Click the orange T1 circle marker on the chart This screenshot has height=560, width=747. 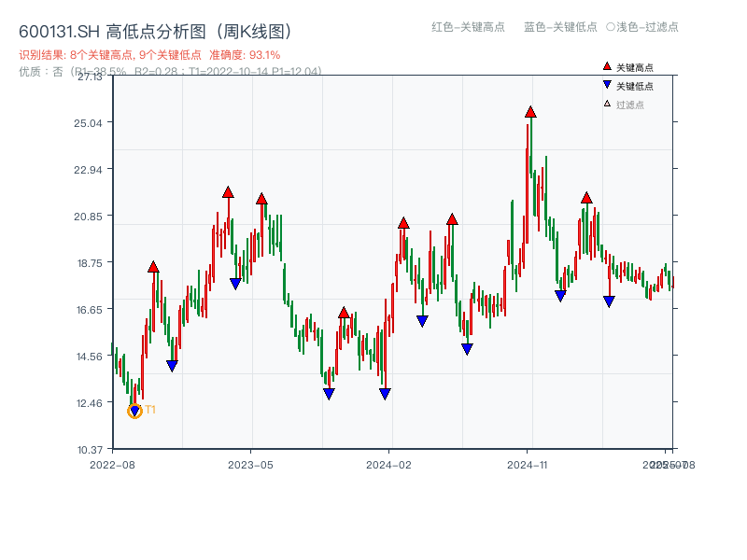point(133,410)
